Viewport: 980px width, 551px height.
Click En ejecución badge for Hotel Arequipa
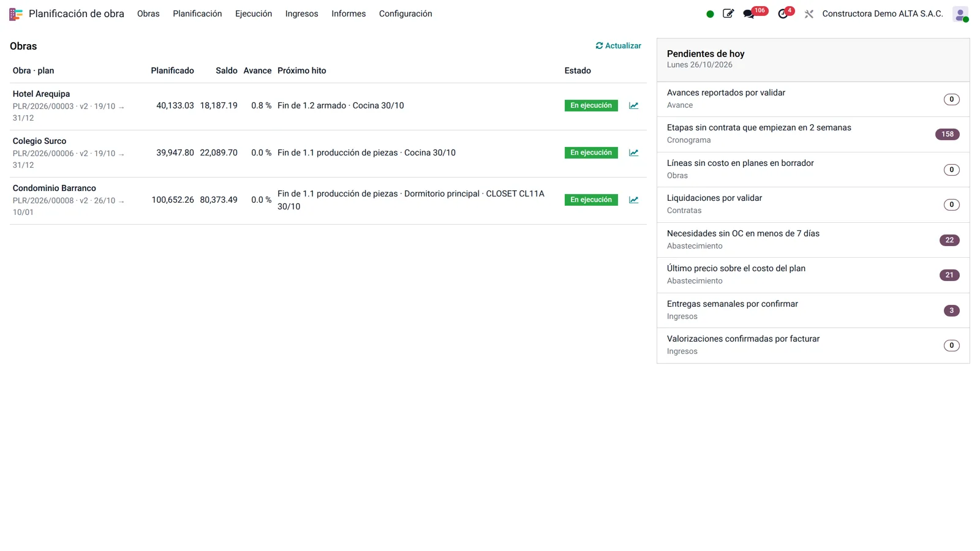[x=591, y=106]
